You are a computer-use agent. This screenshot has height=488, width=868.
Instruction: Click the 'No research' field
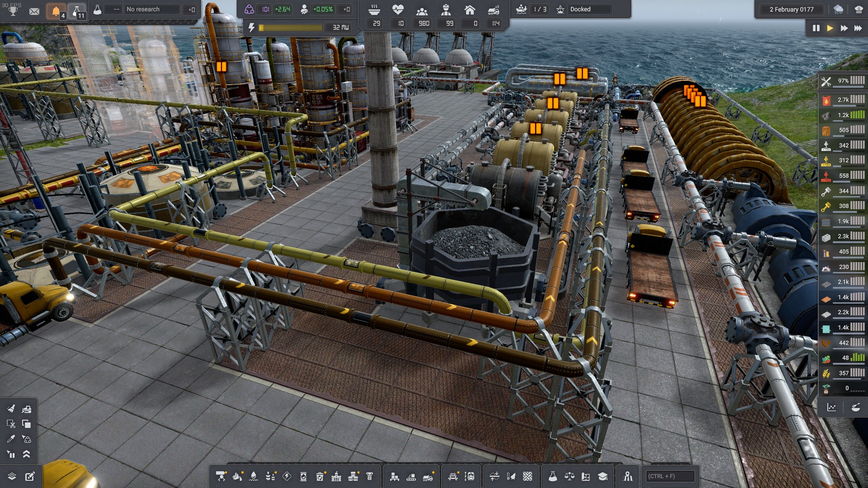[153, 9]
